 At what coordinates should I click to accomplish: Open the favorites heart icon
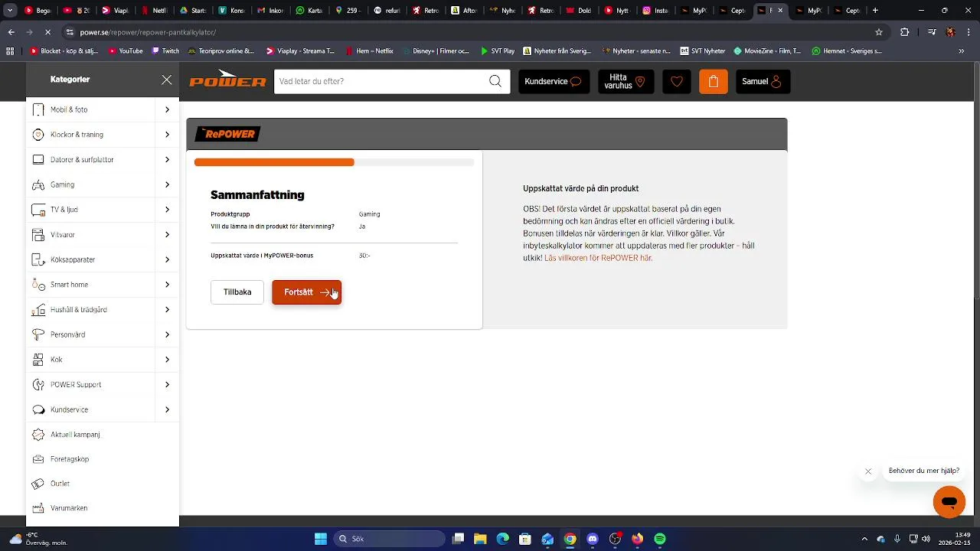pos(676,81)
